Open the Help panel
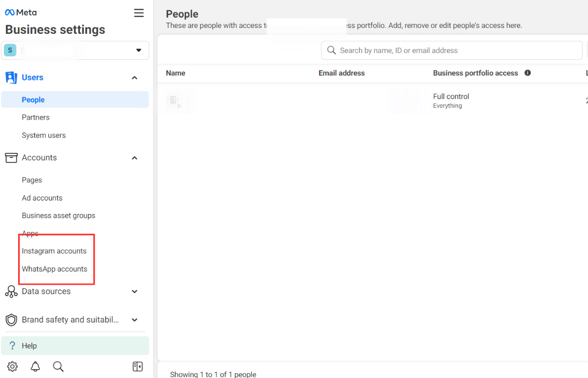This screenshot has width=588, height=378. coord(29,345)
